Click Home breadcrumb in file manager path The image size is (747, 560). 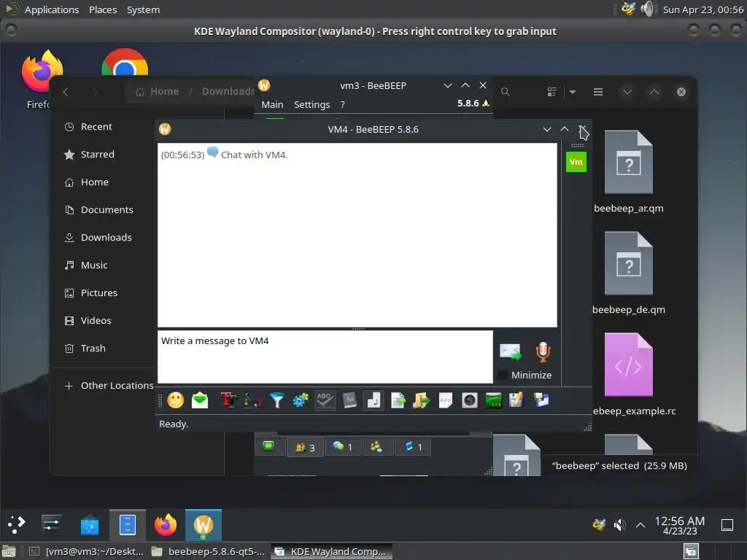pyautogui.click(x=158, y=91)
